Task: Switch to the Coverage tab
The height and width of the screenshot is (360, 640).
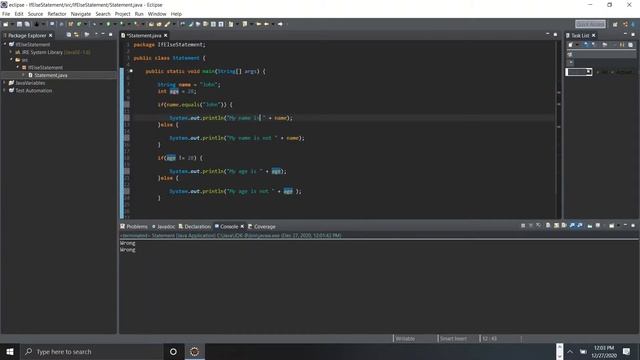Action: coord(262,227)
